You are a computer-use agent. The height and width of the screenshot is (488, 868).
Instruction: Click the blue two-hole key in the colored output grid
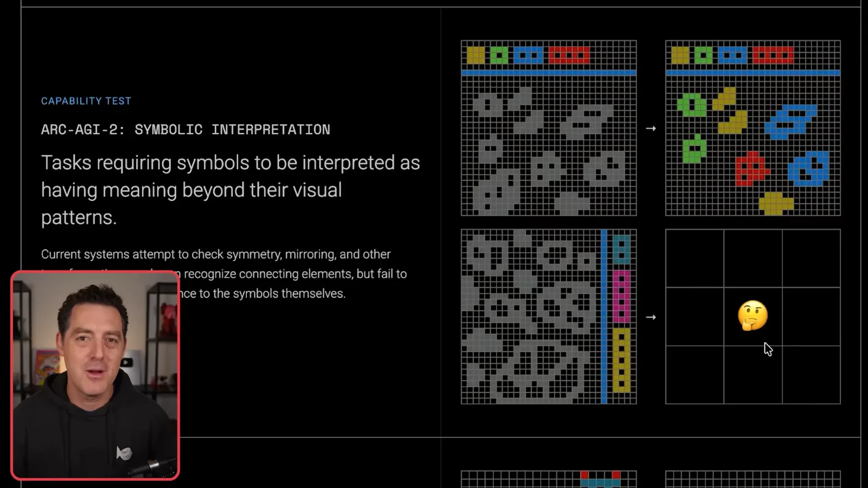(732, 55)
